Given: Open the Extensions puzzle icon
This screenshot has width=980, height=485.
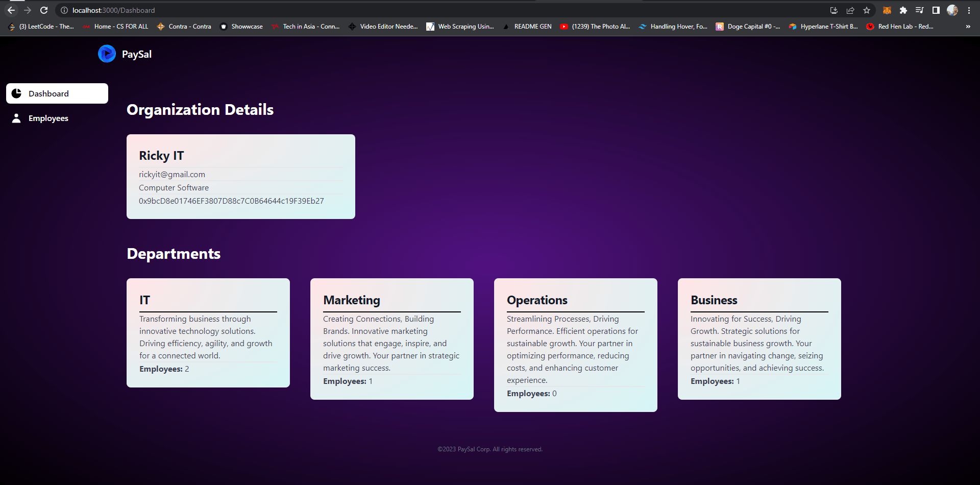Looking at the screenshot, I should click(x=903, y=10).
